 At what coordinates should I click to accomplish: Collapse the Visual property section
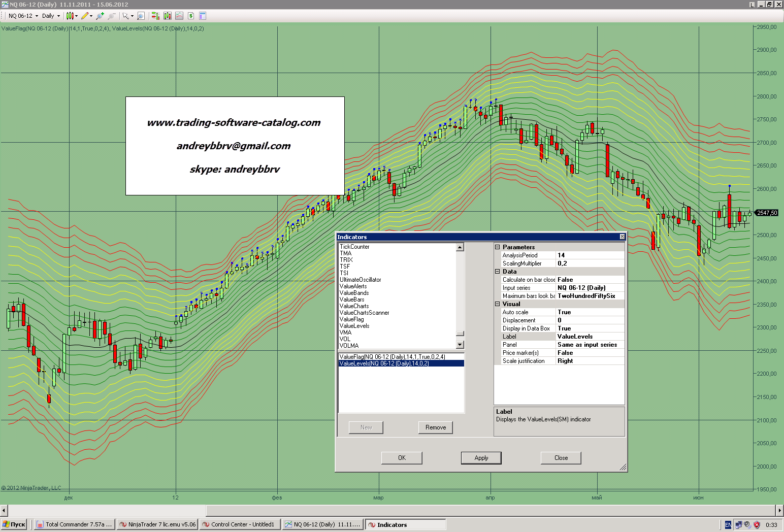[x=498, y=304]
